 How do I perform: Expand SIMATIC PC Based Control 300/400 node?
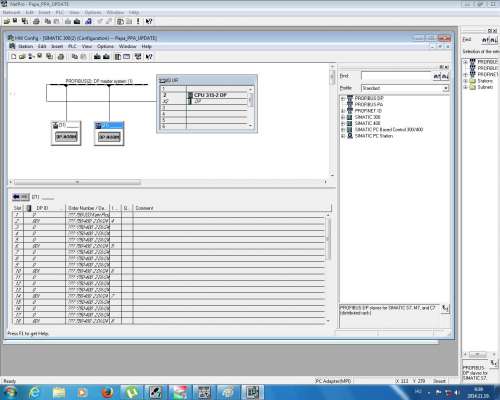343,130
